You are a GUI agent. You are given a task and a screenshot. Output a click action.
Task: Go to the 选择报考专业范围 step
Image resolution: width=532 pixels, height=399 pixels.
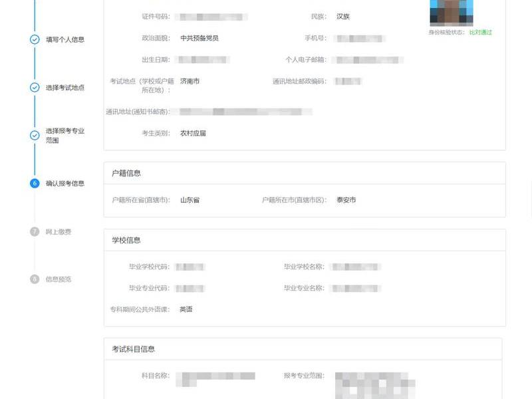coord(65,136)
